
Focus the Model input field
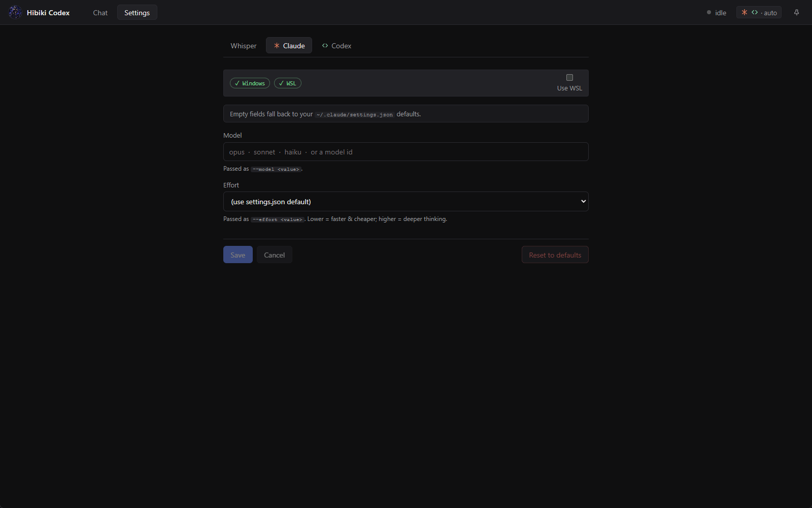(406, 152)
